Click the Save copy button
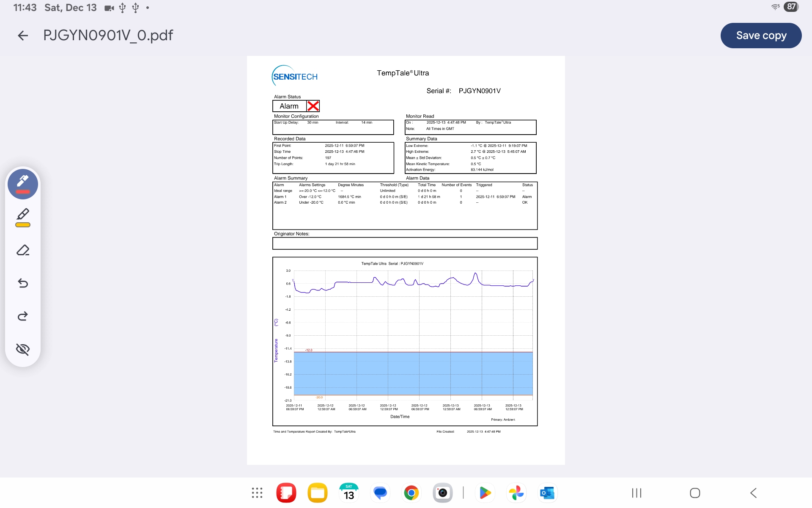This screenshot has height=508, width=812. click(x=760, y=36)
